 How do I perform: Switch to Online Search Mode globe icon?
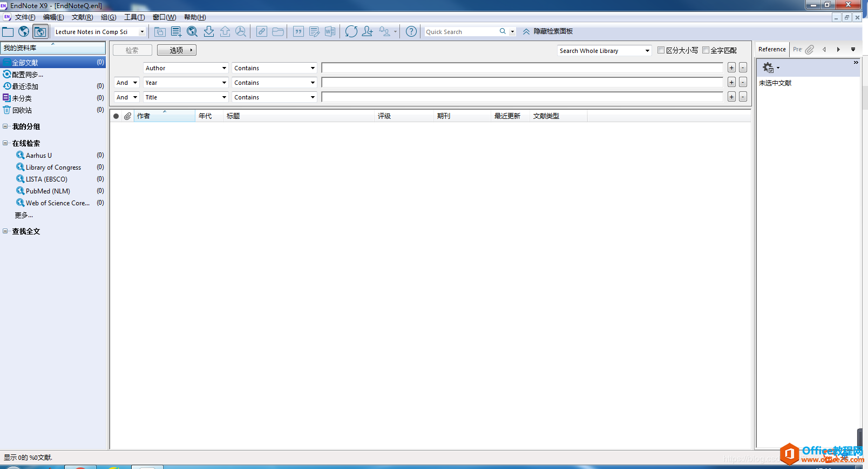24,32
